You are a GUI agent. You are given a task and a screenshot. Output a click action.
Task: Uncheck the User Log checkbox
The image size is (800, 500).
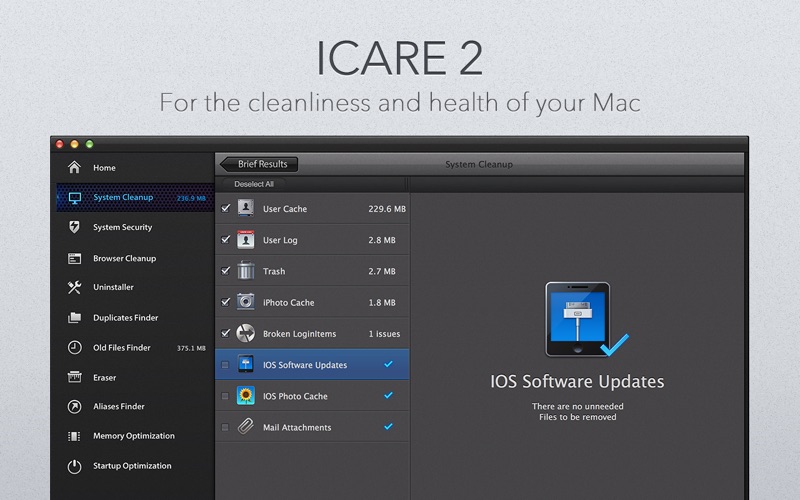(226, 239)
